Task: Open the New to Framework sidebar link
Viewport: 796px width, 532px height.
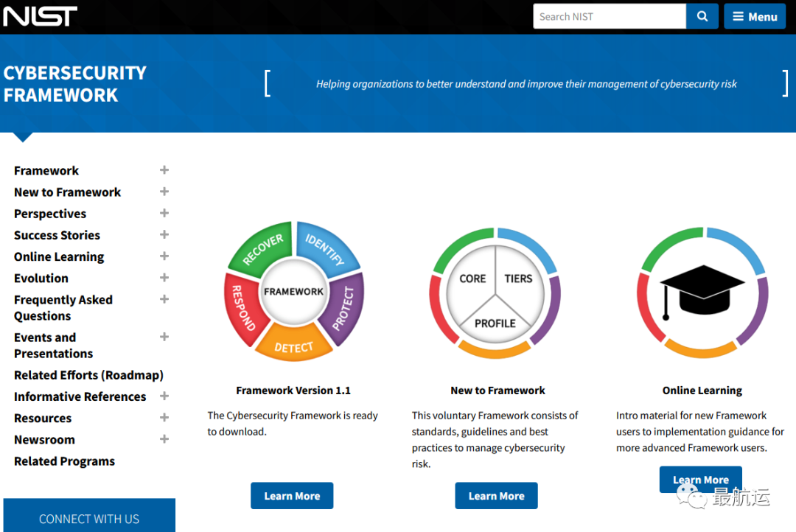Action: pos(68,192)
